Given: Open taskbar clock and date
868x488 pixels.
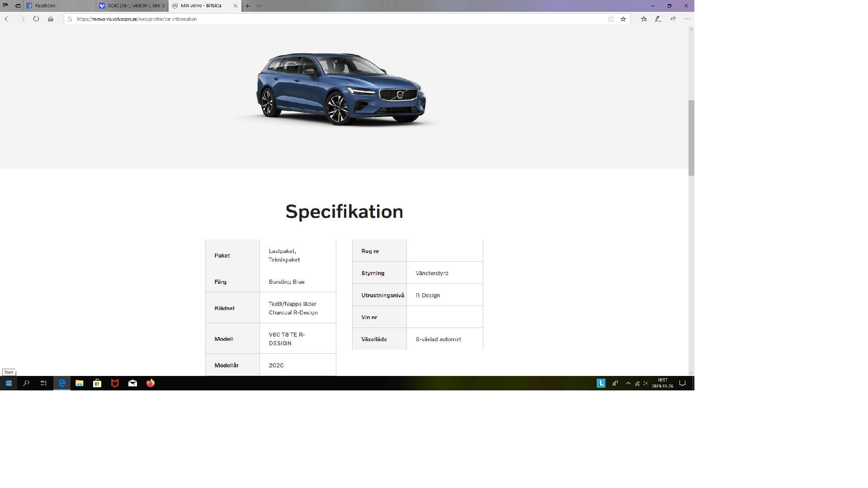Looking at the screenshot, I should (662, 383).
